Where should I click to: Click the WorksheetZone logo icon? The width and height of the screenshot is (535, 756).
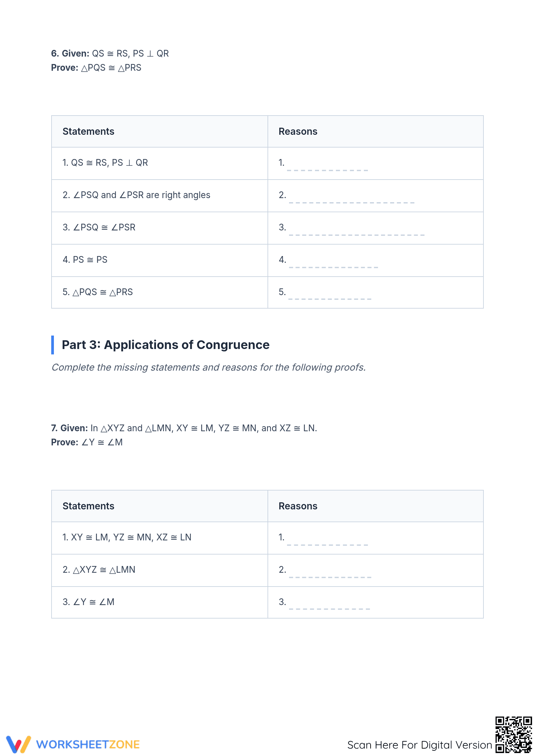[x=19, y=744]
